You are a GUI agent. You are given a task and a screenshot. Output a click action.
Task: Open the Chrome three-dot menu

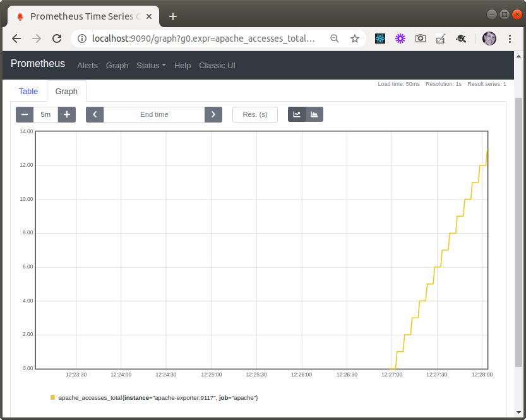pyautogui.click(x=510, y=39)
